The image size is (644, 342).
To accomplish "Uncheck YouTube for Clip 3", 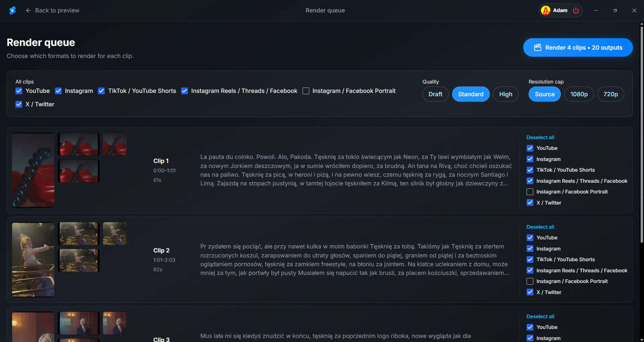I will tap(530, 327).
